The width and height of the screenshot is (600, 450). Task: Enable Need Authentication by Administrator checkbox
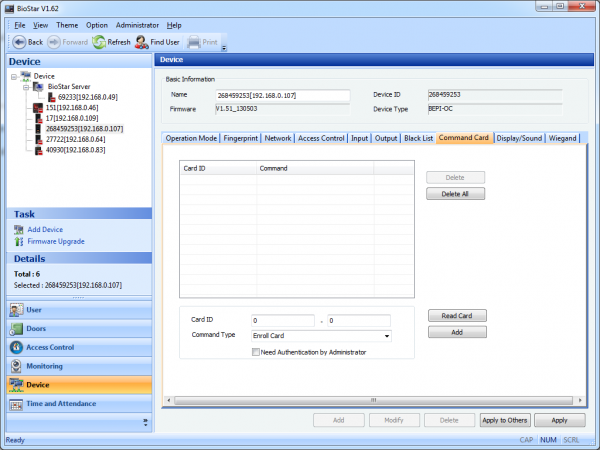(x=256, y=352)
